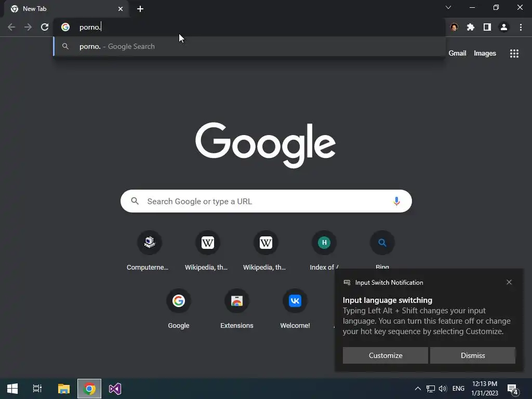Close the New Tab tab
The image size is (532, 399).
coord(121,9)
